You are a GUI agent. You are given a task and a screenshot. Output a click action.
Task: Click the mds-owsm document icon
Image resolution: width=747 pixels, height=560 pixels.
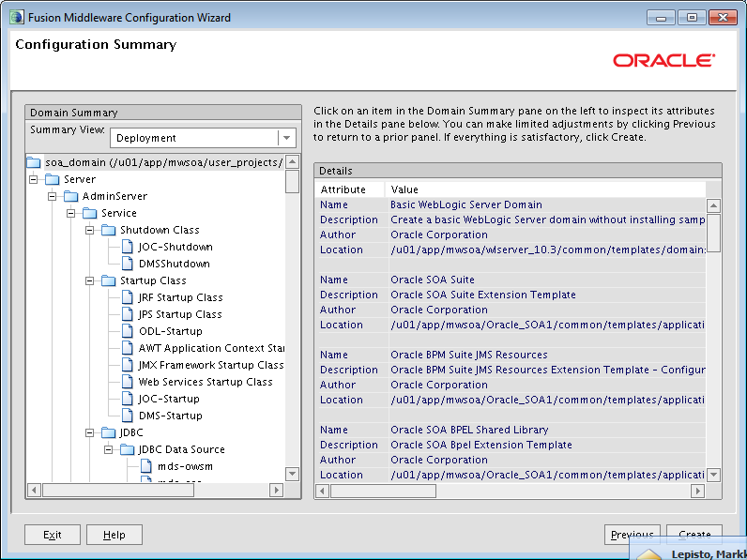(146, 466)
